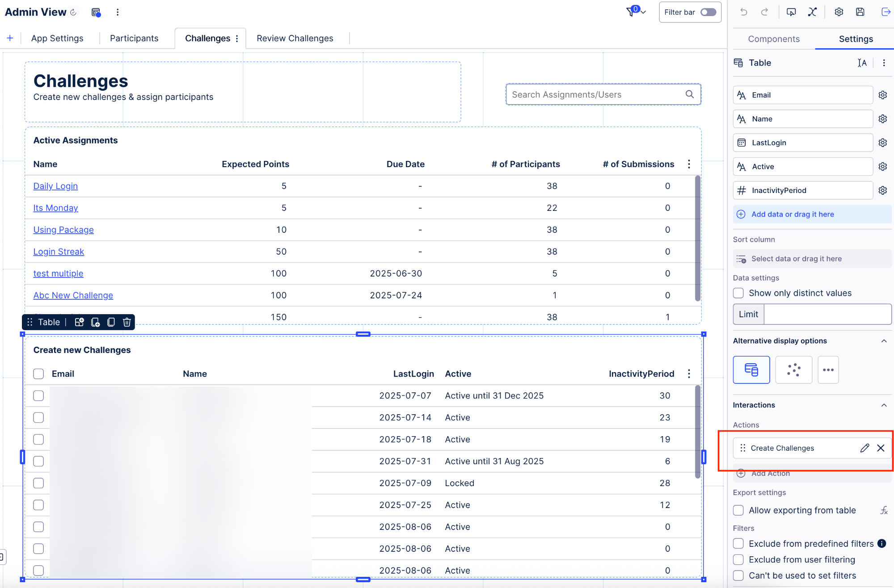Select the Settings panel tab
Viewport: 894px width, 588px height.
point(856,39)
